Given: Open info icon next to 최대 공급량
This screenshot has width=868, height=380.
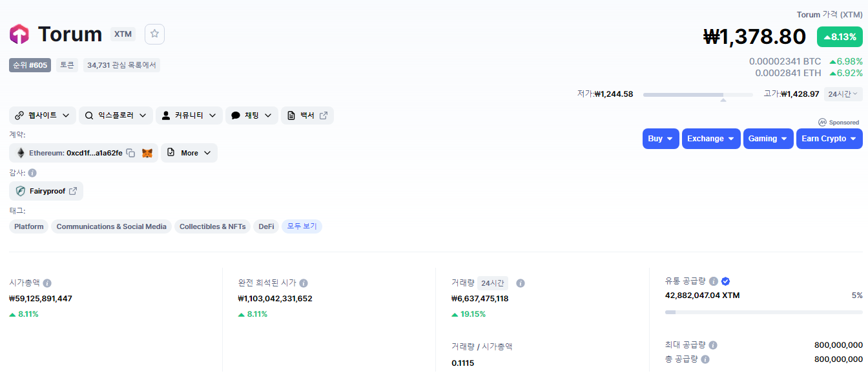Looking at the screenshot, I should [713, 345].
